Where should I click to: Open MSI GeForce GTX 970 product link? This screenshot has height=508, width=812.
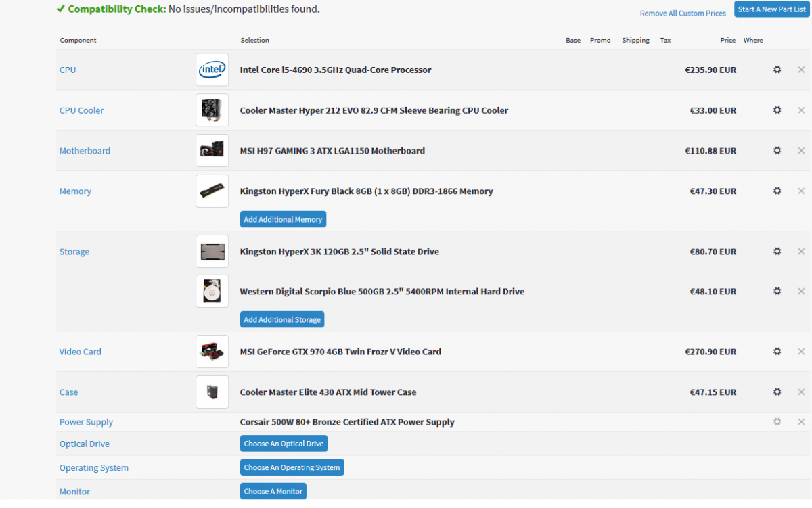[x=340, y=352]
